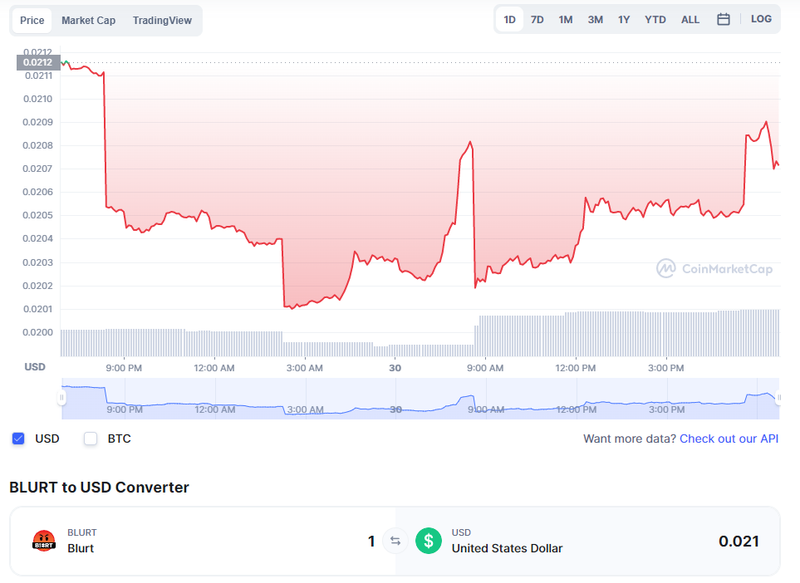Open the calendar date range picker

(x=723, y=19)
